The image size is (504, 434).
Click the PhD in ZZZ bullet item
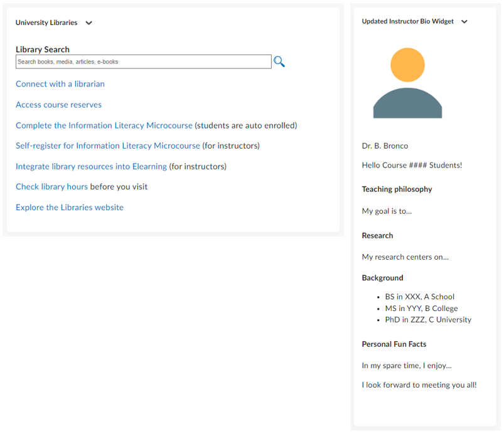[428, 320]
